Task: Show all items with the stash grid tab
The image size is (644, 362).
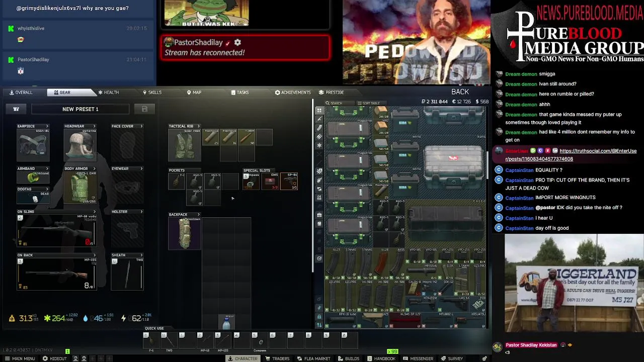Action: (x=319, y=110)
